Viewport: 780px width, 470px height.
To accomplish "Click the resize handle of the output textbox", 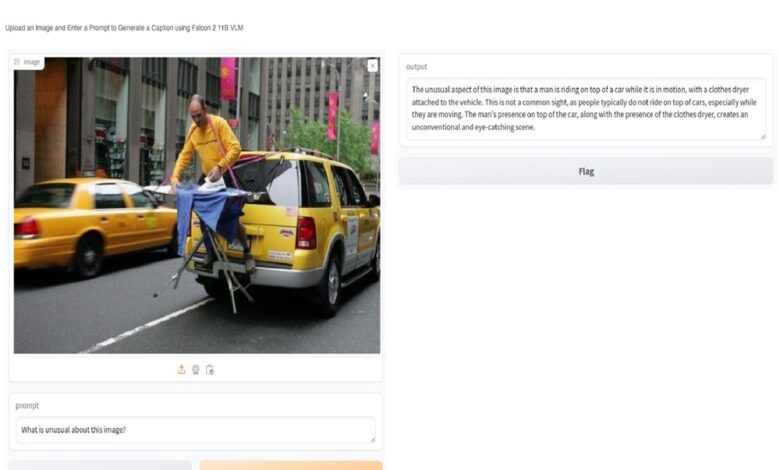I will pos(763,136).
